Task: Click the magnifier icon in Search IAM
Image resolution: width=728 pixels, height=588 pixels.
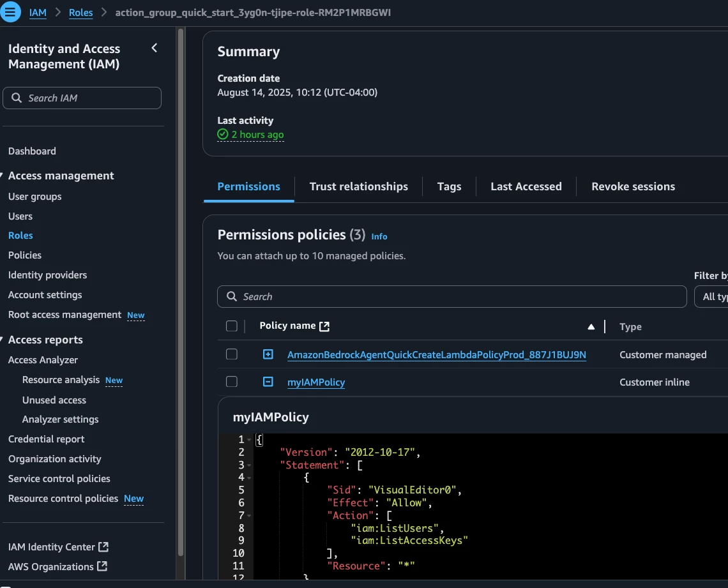Action: pyautogui.click(x=17, y=98)
